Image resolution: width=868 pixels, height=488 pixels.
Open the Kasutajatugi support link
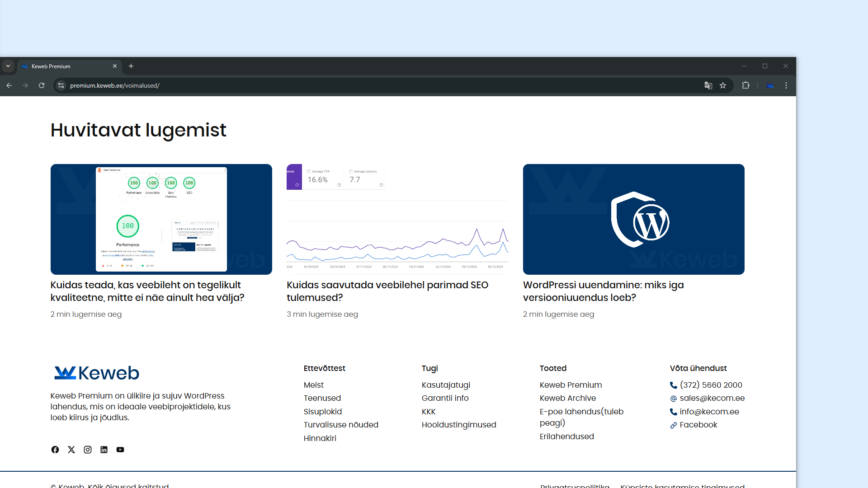coord(446,385)
